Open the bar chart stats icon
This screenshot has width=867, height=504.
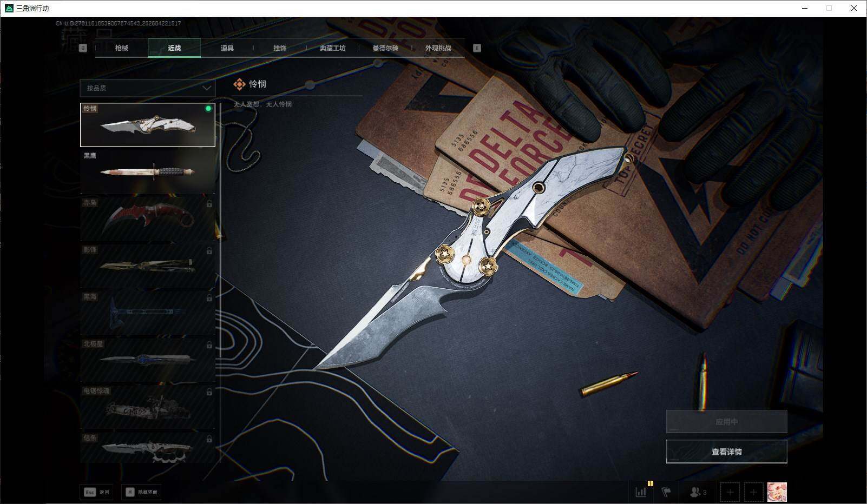641,492
